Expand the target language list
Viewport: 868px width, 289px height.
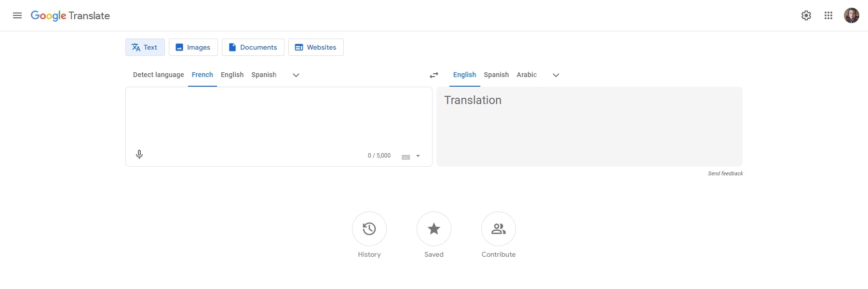(556, 75)
